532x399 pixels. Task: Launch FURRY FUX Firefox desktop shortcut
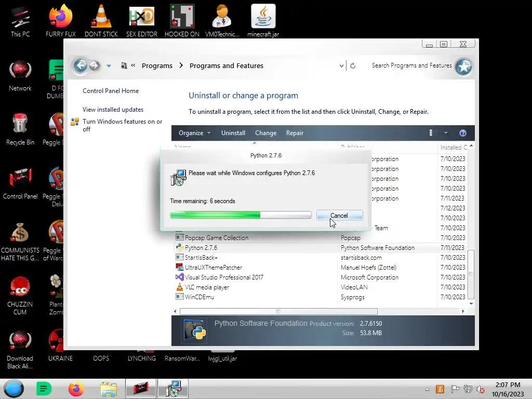60,21
